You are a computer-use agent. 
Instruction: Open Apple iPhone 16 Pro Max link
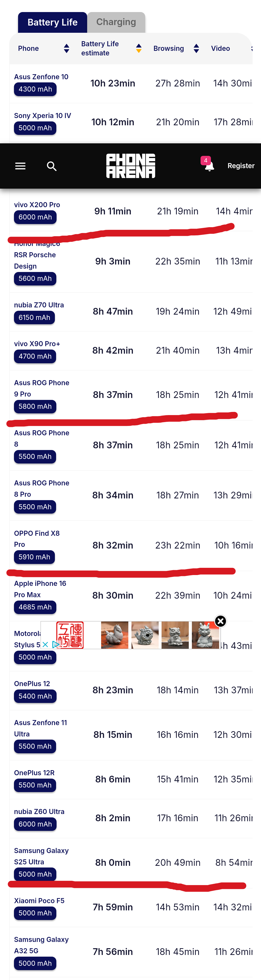point(40,589)
